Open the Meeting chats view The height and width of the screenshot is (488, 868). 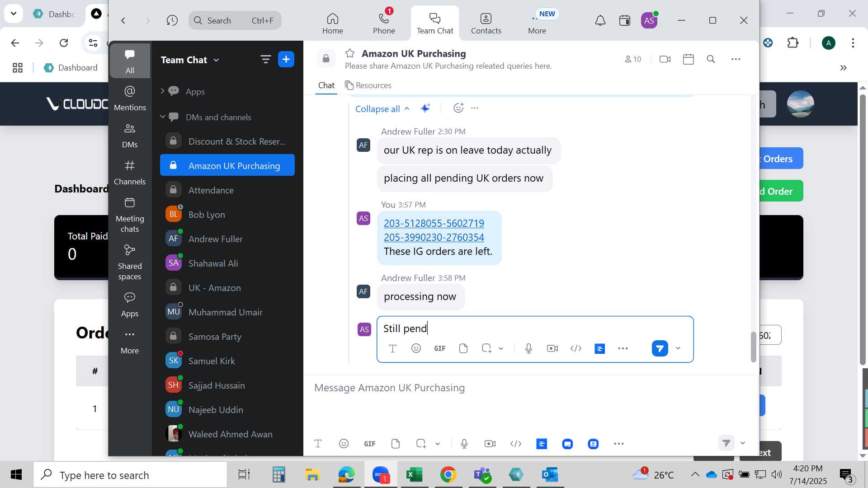tap(130, 215)
